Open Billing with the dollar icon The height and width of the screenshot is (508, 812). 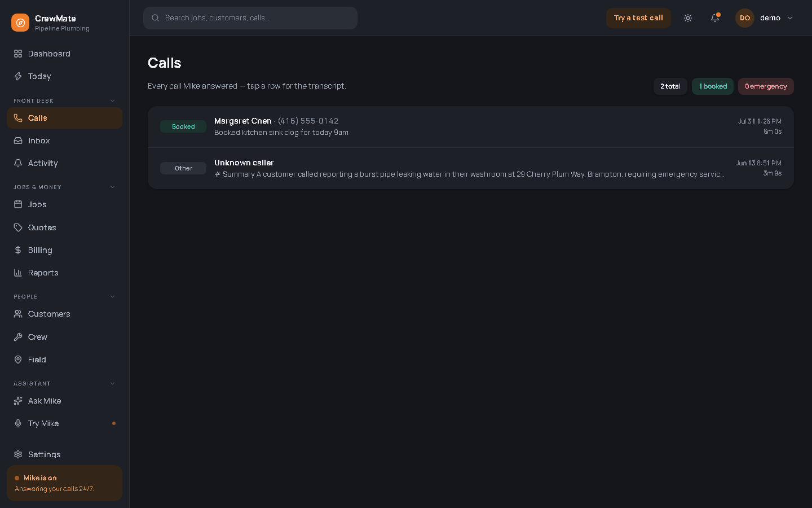coord(18,250)
